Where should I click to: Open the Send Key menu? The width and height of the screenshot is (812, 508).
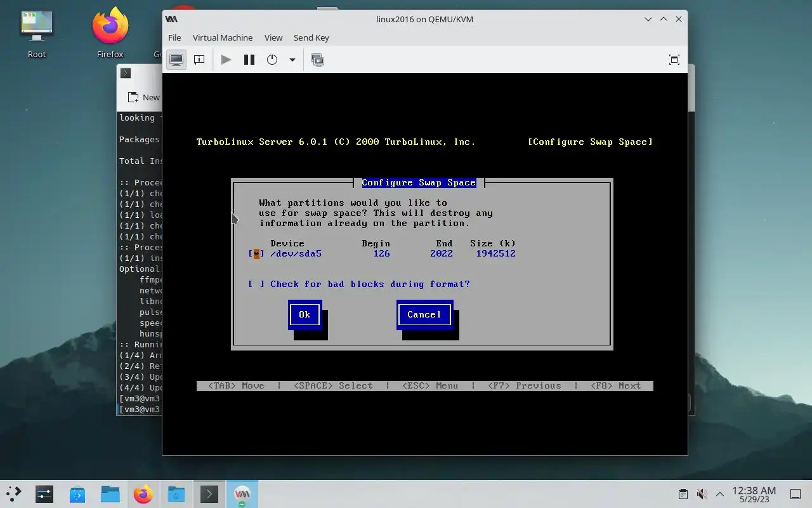point(311,37)
